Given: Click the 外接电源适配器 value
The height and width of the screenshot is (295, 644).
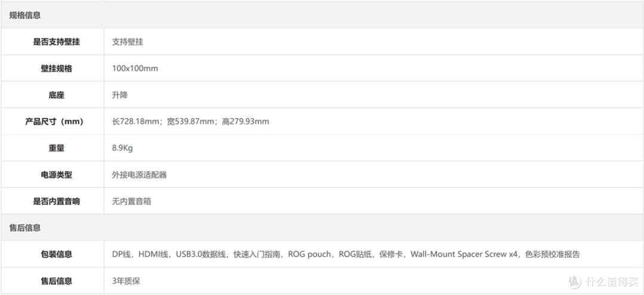Looking at the screenshot, I should coord(140,175).
